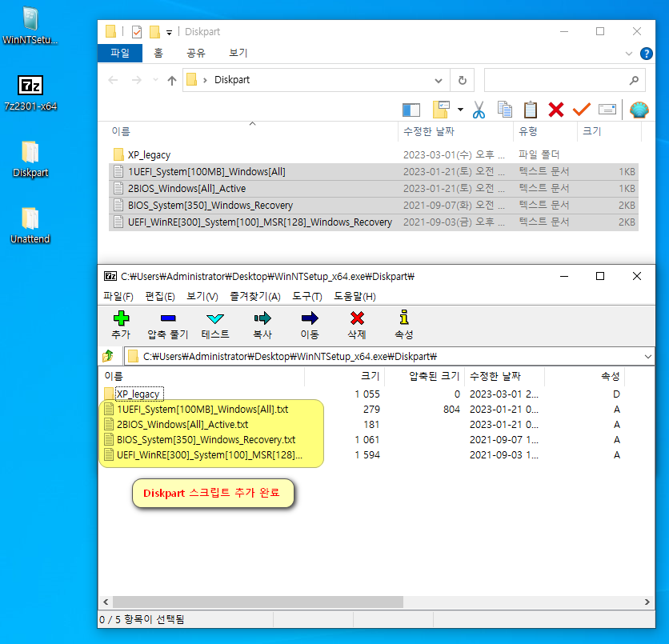
Task: Open the new folder icon dropdown arrow
Action: tap(460, 110)
